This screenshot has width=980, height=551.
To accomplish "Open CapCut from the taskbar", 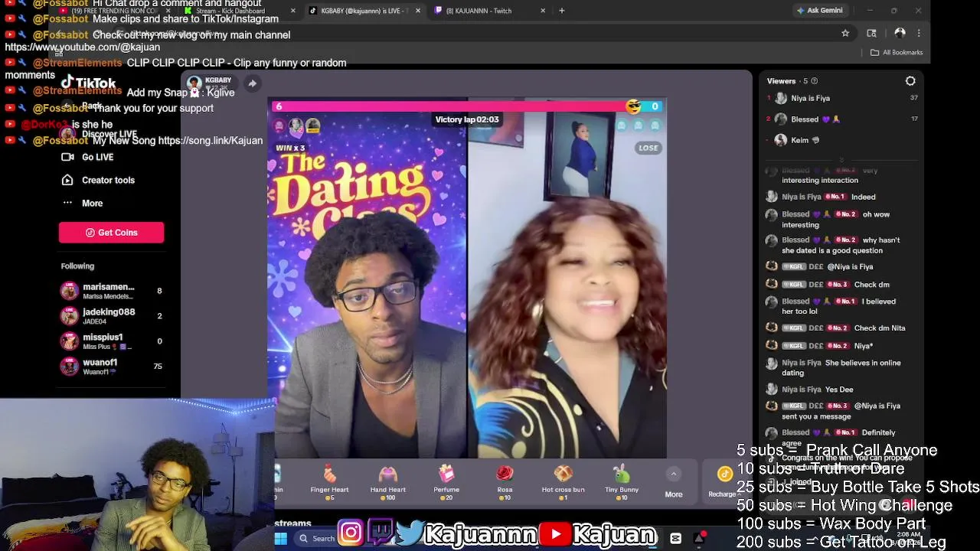I will (x=675, y=539).
